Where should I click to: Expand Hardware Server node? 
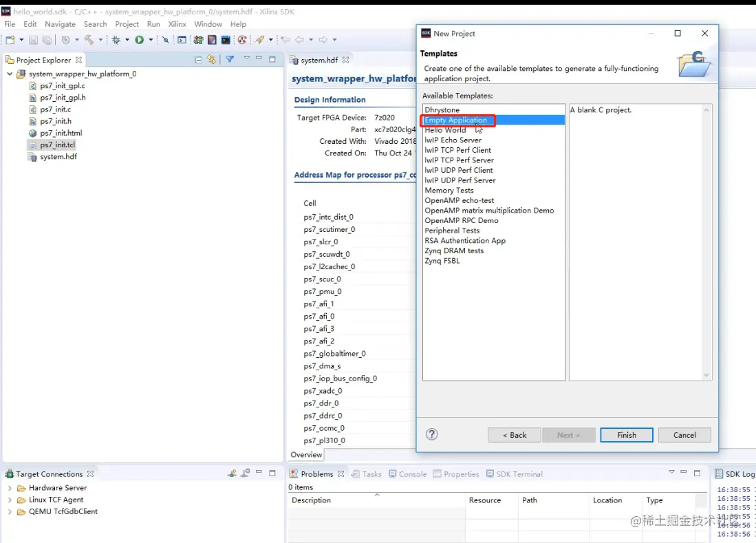coord(10,488)
